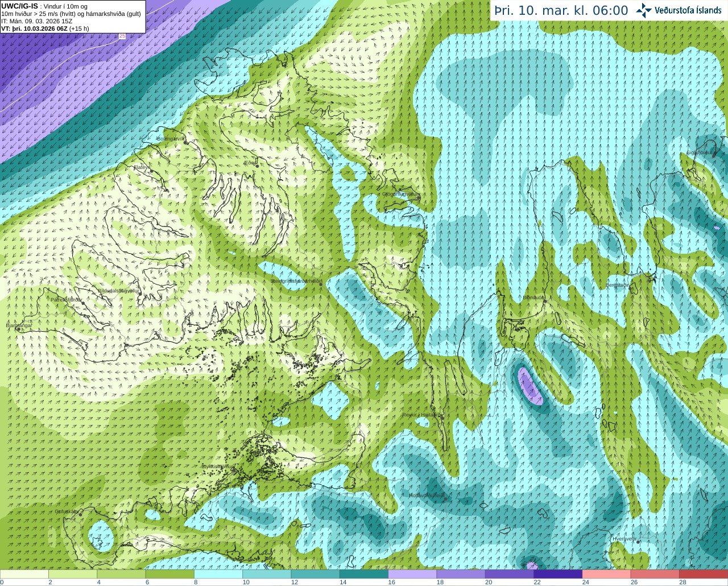Click the purple 18–20 legend swatch
This screenshot has height=586, width=728.
[461, 574]
